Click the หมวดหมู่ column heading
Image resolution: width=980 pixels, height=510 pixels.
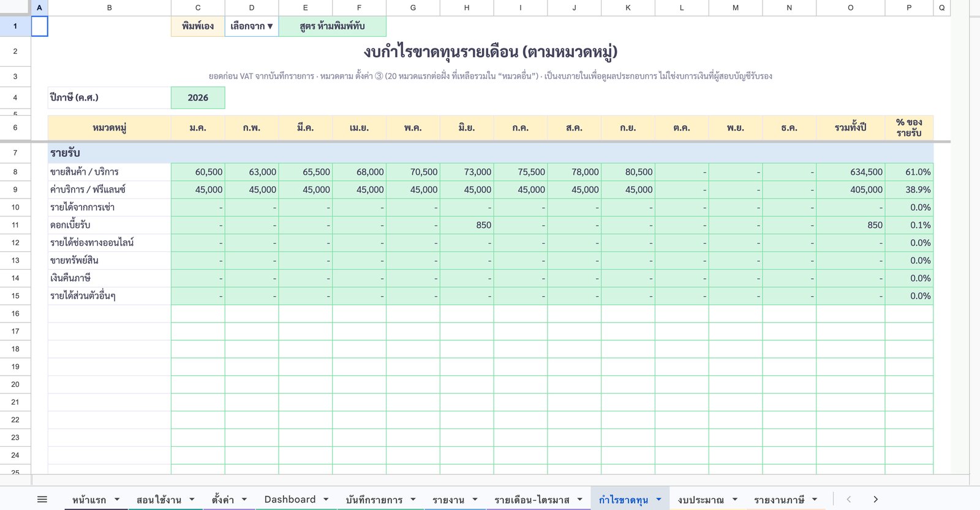pos(110,128)
